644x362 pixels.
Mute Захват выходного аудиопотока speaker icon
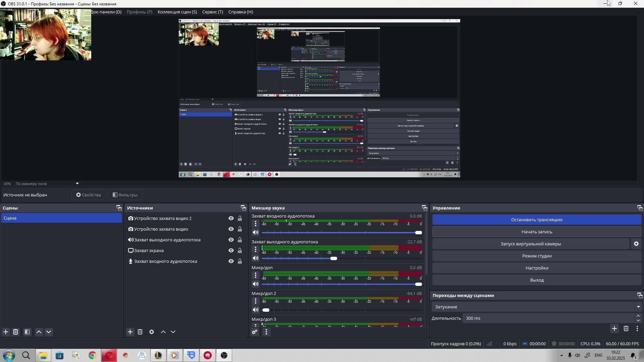pos(256,258)
